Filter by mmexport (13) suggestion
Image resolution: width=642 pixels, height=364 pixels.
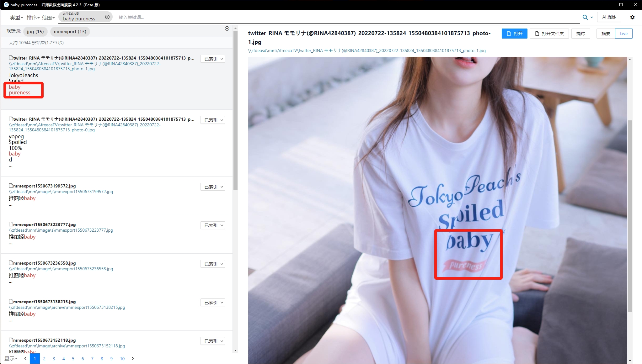(x=70, y=31)
